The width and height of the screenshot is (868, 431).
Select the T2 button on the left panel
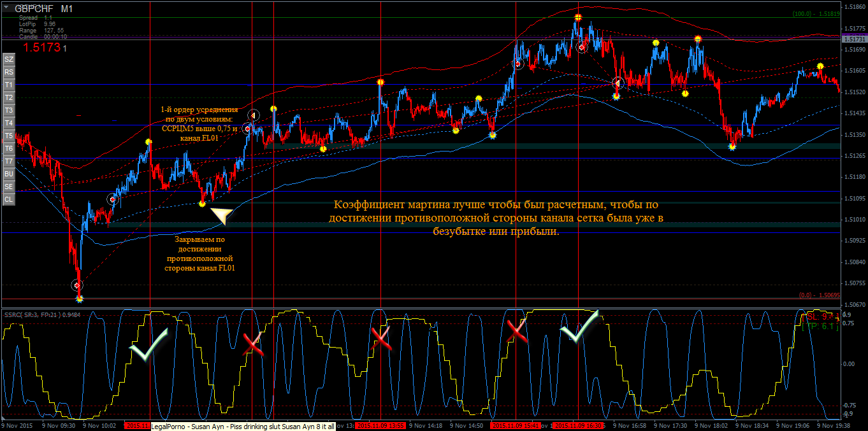click(9, 97)
